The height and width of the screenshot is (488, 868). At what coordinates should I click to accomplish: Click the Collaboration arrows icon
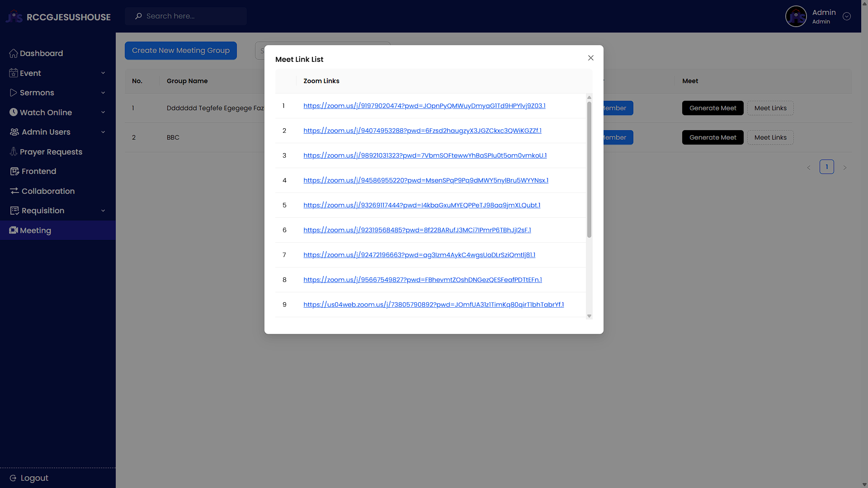click(x=14, y=191)
